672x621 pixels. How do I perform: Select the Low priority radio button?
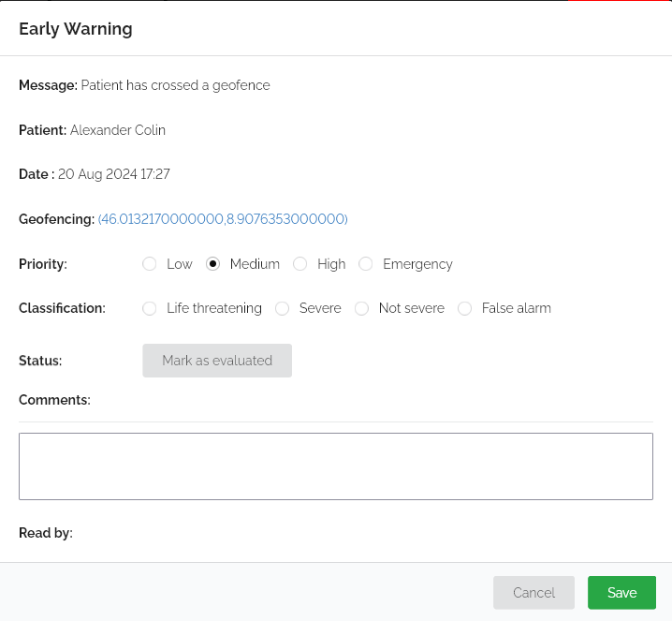[149, 264]
